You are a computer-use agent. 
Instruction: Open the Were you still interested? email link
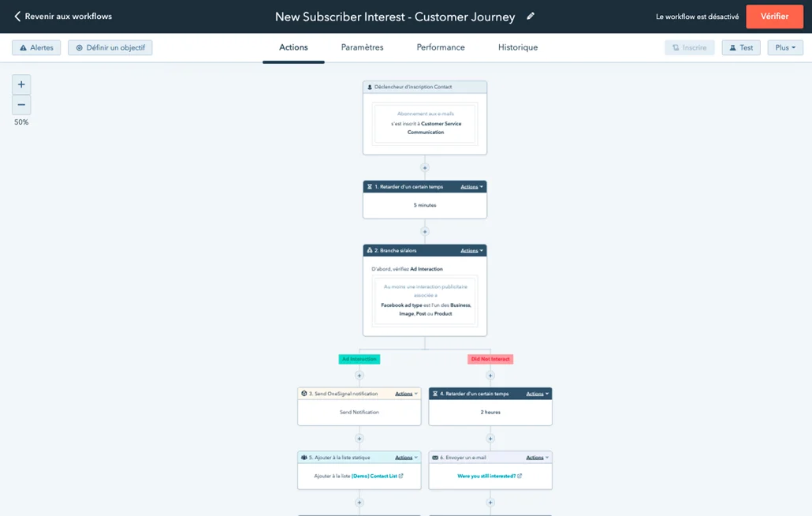point(490,476)
